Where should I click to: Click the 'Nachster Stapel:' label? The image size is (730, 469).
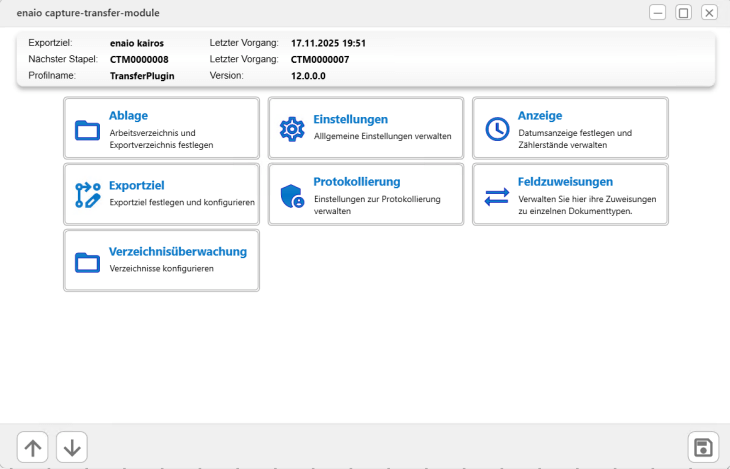coord(63,59)
